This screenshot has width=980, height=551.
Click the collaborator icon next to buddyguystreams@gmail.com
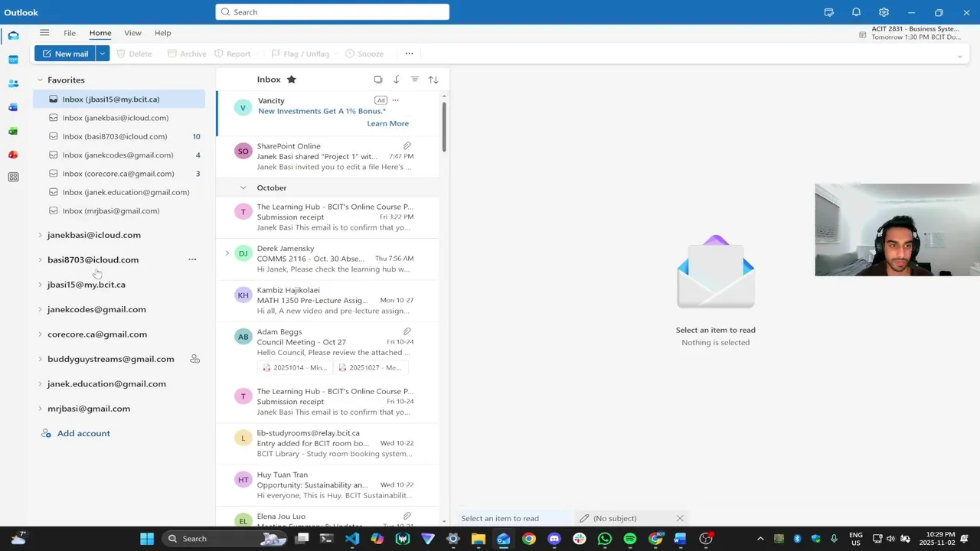[194, 359]
